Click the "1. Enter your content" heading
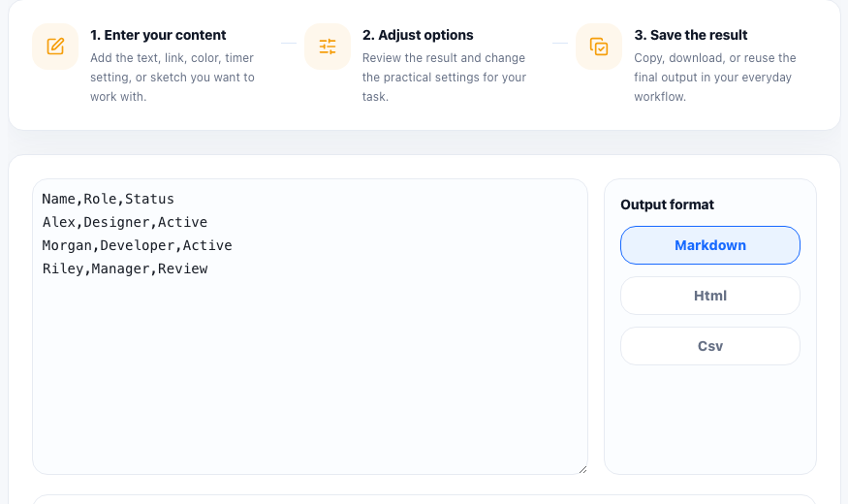This screenshot has height=504, width=848. point(158,35)
